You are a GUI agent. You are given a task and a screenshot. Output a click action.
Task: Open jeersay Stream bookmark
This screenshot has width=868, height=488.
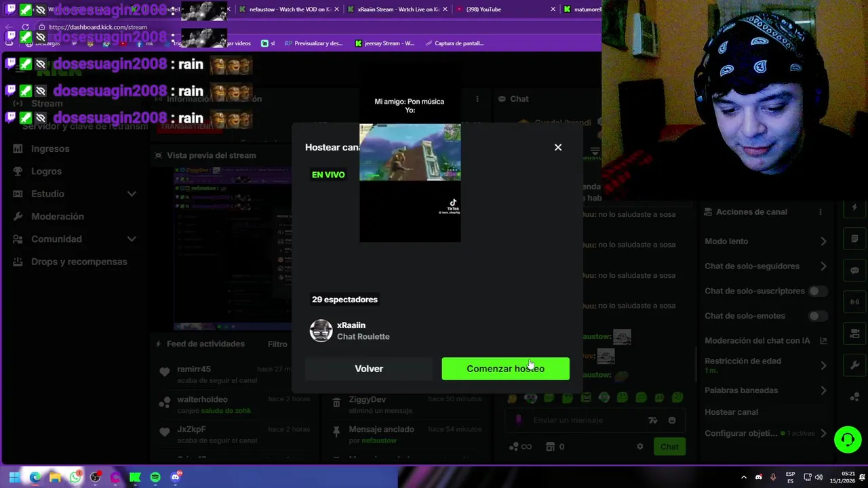pos(385,43)
